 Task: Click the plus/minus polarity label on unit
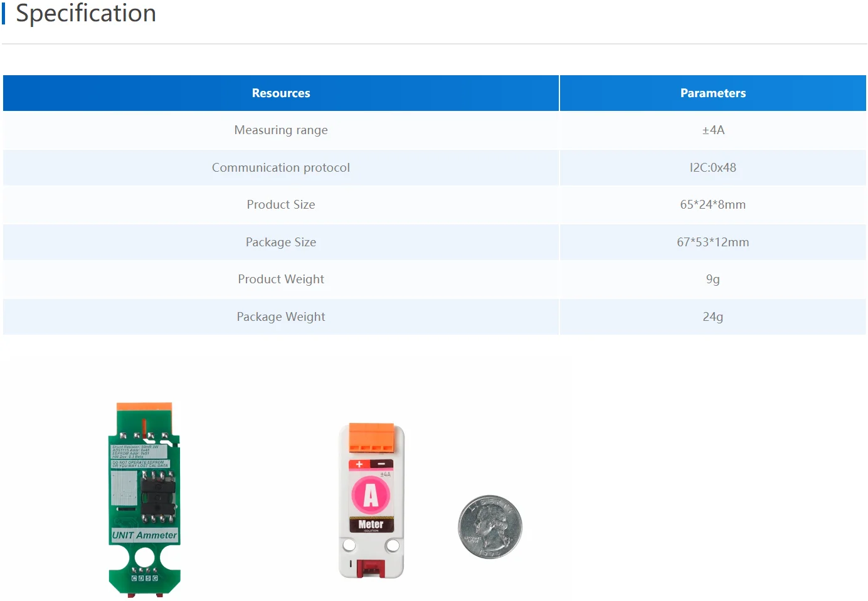371,464
